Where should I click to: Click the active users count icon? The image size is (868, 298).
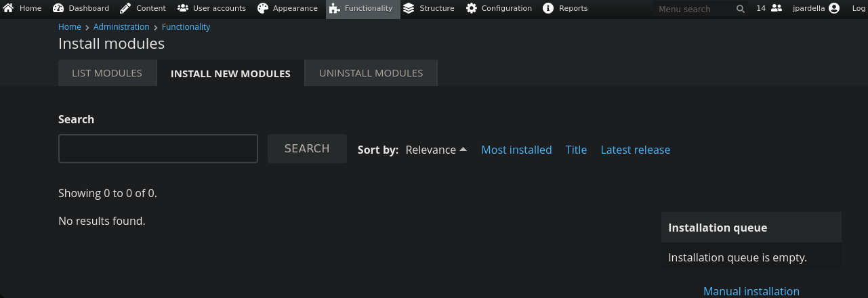777,9
